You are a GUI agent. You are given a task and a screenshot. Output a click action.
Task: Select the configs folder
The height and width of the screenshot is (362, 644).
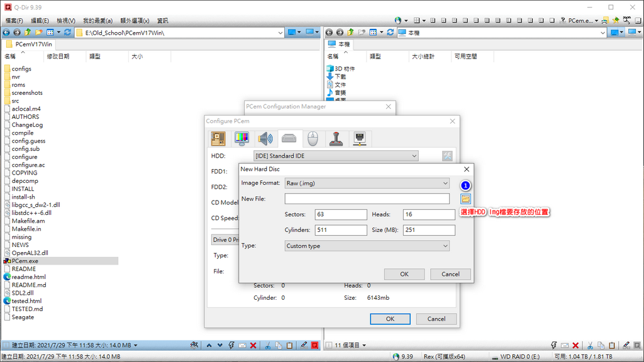tap(21, 69)
